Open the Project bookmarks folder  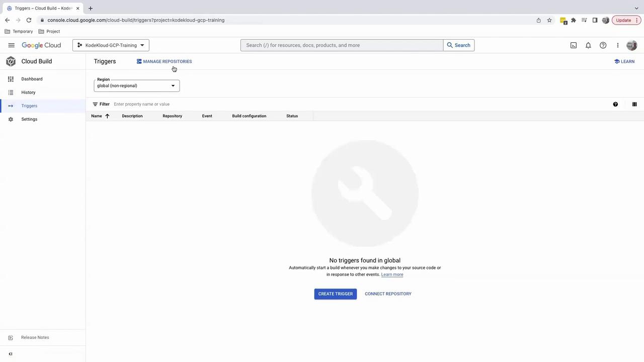[49, 31]
